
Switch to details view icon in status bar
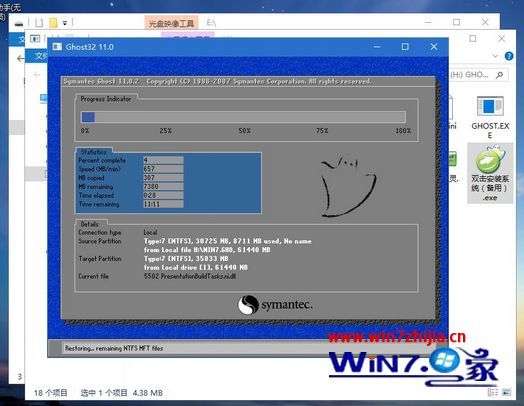point(493,392)
